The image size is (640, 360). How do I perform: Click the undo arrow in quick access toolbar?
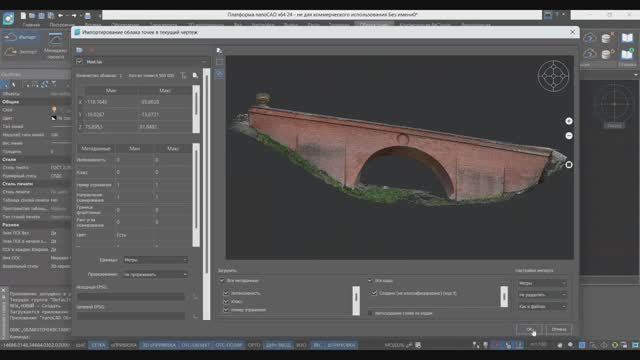tap(61, 16)
